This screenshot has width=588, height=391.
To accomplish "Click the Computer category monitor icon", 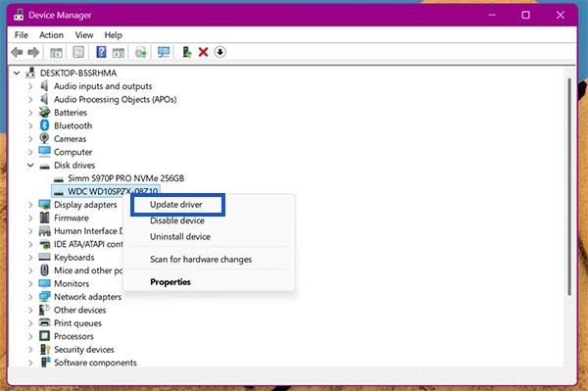I will 44,152.
